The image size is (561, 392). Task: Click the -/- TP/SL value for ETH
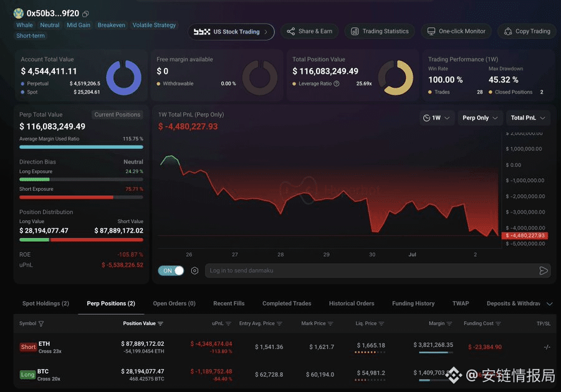547,347
